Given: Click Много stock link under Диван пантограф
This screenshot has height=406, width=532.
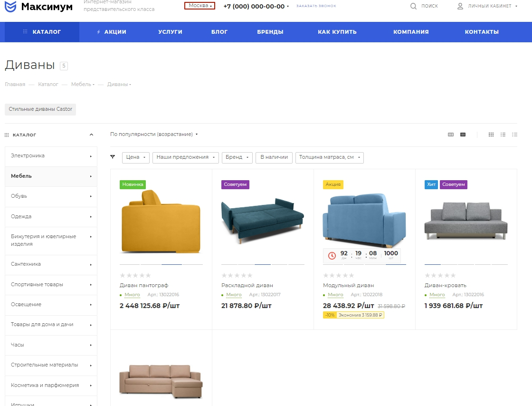Looking at the screenshot, I should pyautogui.click(x=132, y=295).
